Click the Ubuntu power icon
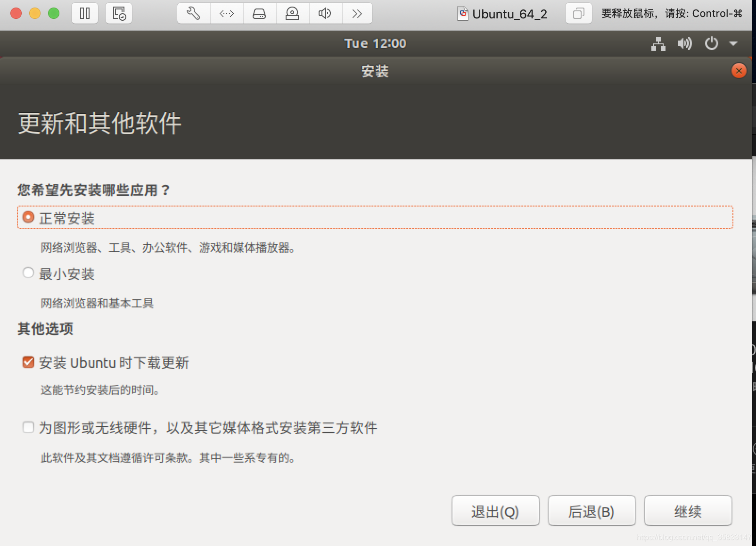Viewport: 756px width, 546px height. click(711, 44)
